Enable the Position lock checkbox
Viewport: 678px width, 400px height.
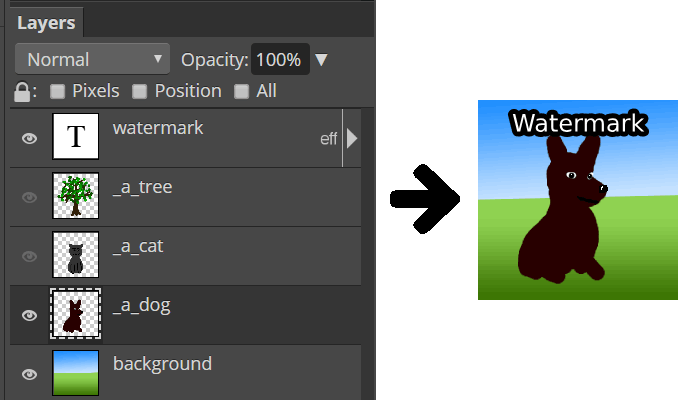click(140, 91)
